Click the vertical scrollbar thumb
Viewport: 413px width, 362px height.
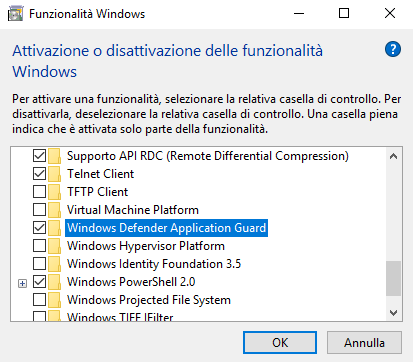coord(394,278)
